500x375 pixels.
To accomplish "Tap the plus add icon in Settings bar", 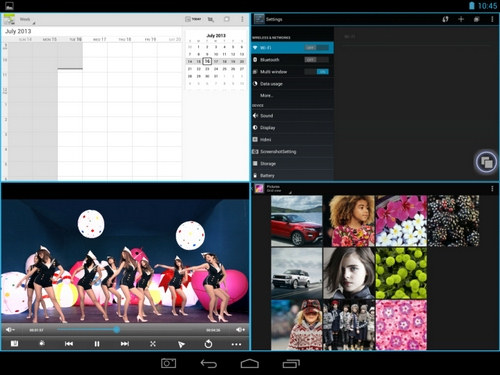I will 461,19.
